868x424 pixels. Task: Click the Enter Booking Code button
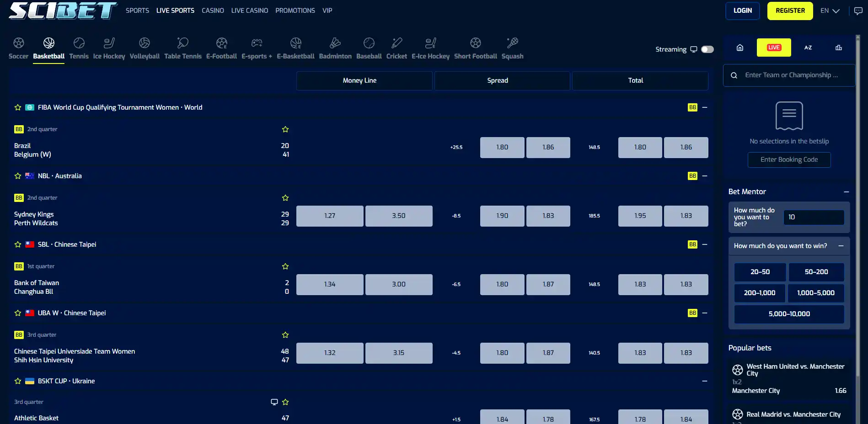(x=789, y=160)
